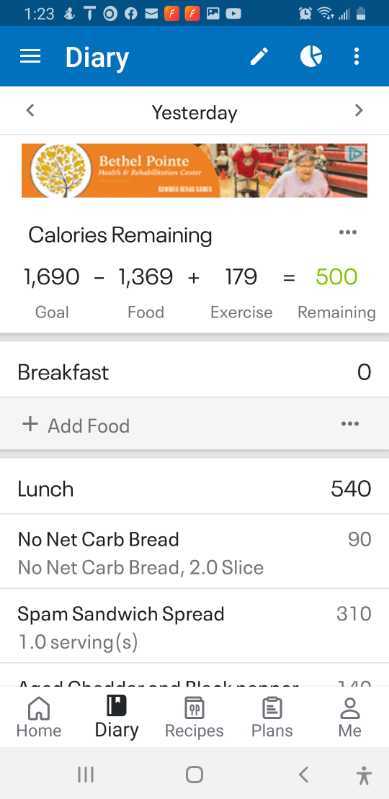Open the vertical three-dot overflow menu
The width and height of the screenshot is (389, 799).
(356, 56)
